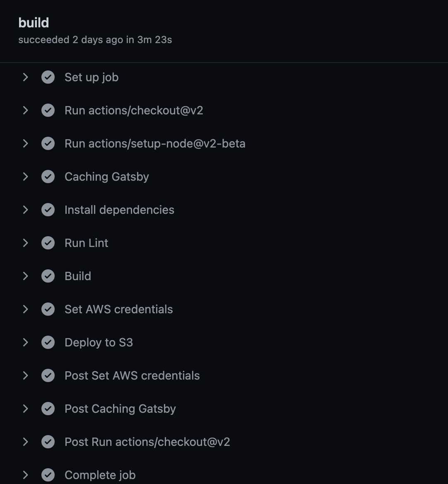The image size is (448, 484).
Task: Click the success icon next to Set AWS credentials
Action: click(48, 309)
